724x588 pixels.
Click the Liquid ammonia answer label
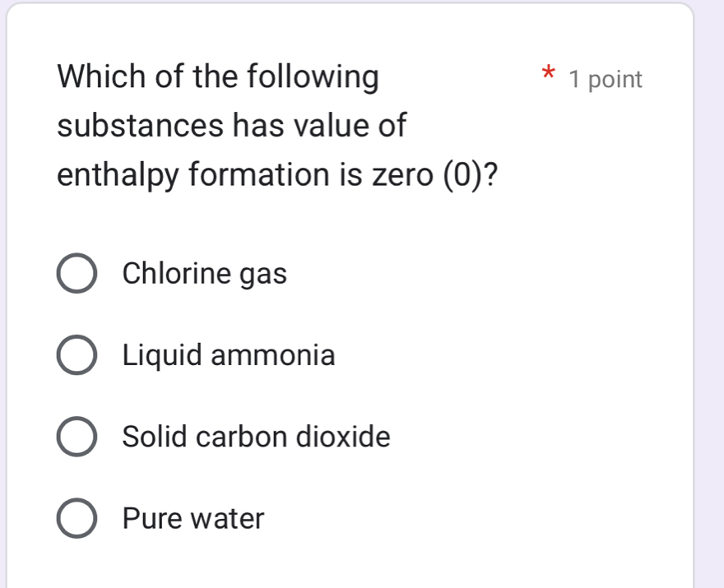[x=228, y=355]
